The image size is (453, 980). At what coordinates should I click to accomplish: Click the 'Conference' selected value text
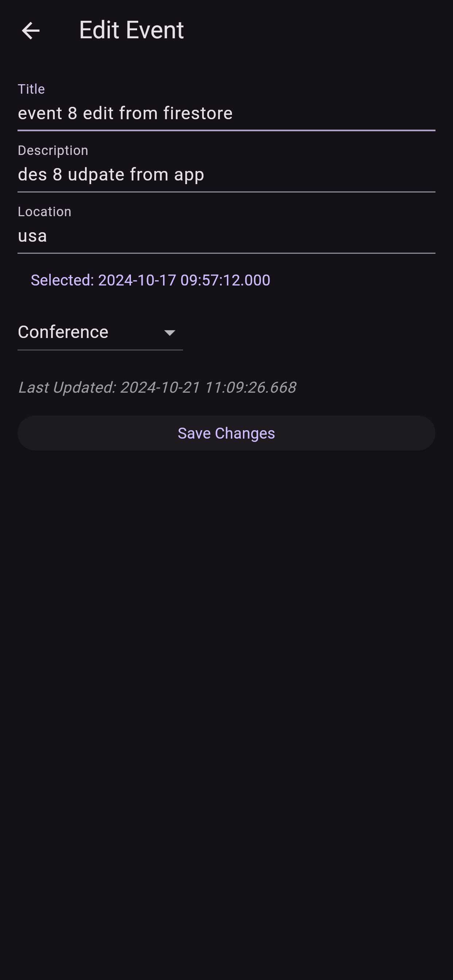point(63,332)
